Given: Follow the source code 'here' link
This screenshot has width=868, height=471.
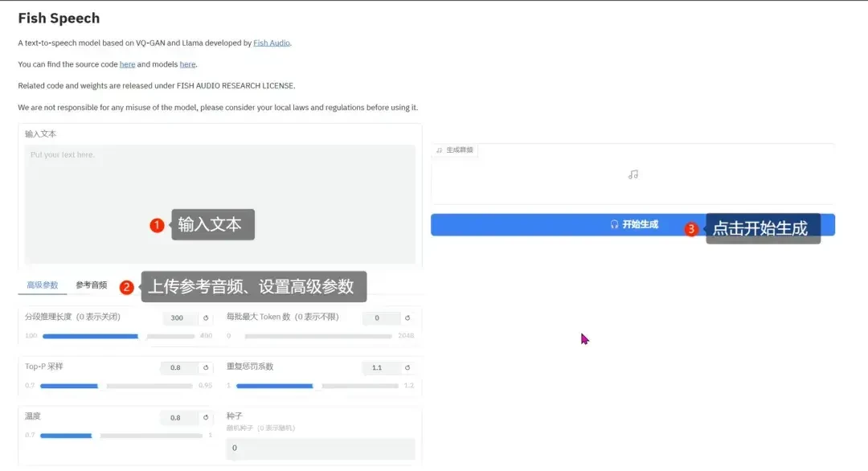Looking at the screenshot, I should [127, 64].
